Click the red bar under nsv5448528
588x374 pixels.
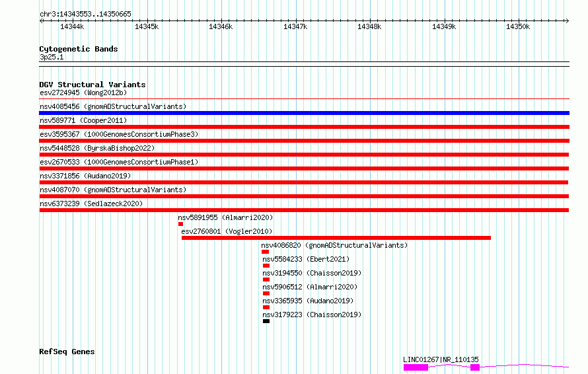[x=304, y=155]
